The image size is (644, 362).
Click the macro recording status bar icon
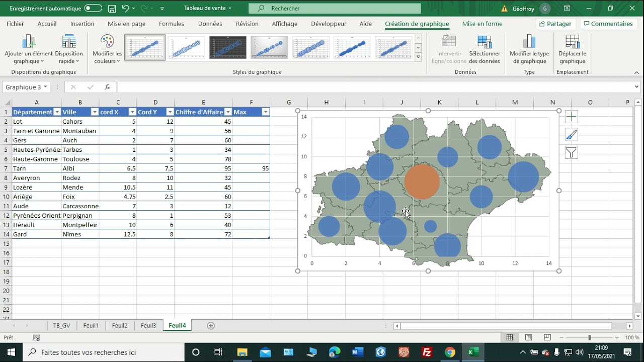click(x=37, y=338)
